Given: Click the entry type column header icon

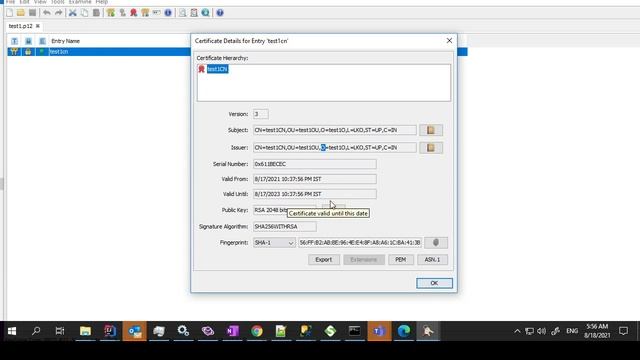Looking at the screenshot, I should pyautogui.click(x=14, y=41).
